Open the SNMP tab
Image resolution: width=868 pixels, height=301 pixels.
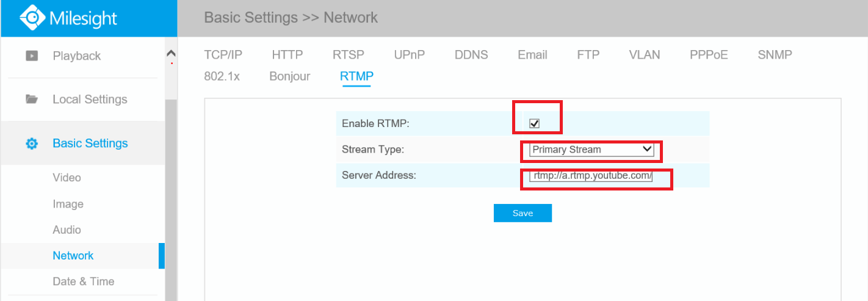pos(775,55)
